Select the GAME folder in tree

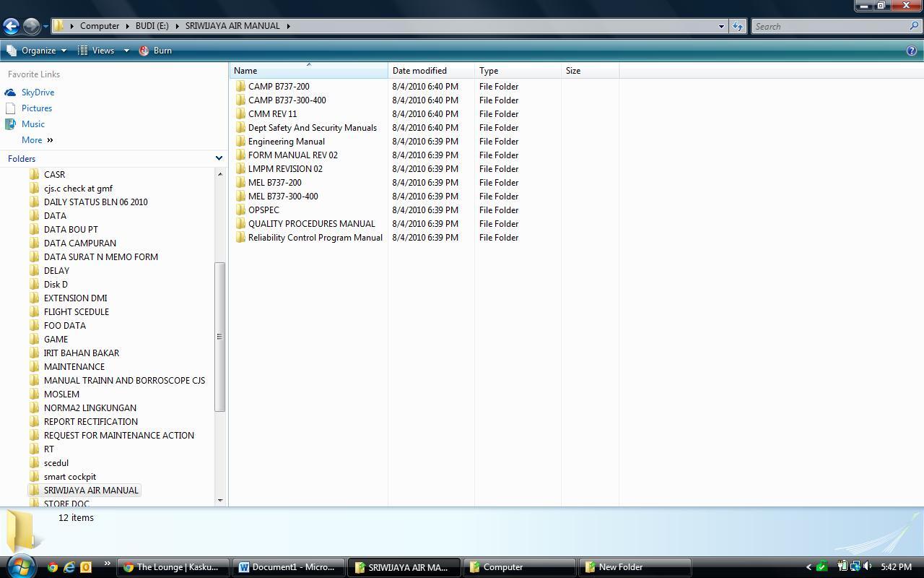[56, 340]
